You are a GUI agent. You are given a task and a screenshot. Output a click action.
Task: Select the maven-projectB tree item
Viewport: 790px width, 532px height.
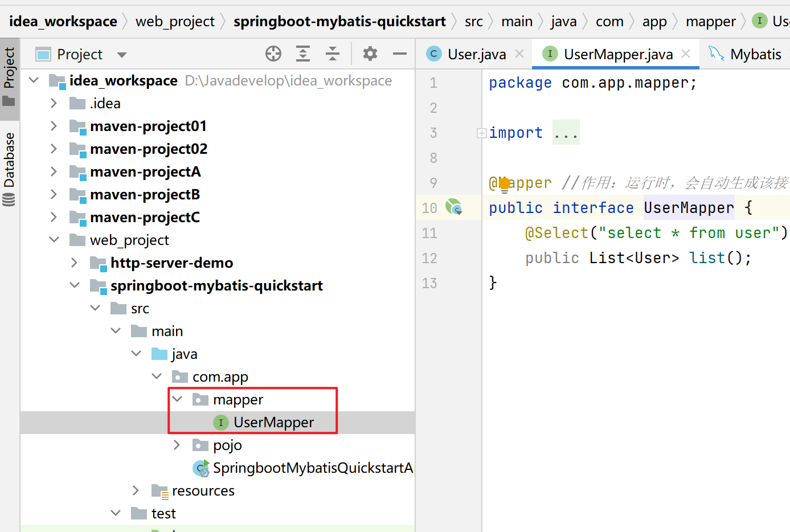(x=145, y=195)
